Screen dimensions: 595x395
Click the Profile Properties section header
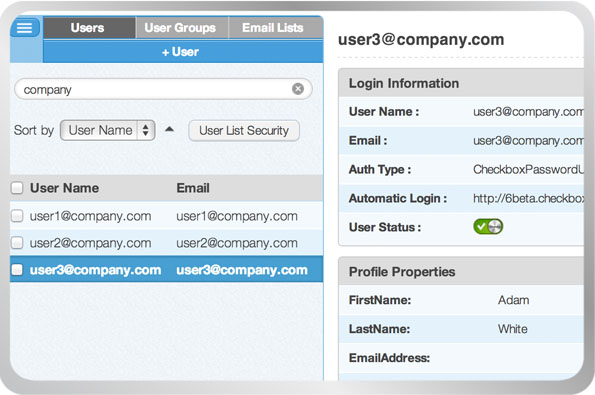tap(461, 271)
